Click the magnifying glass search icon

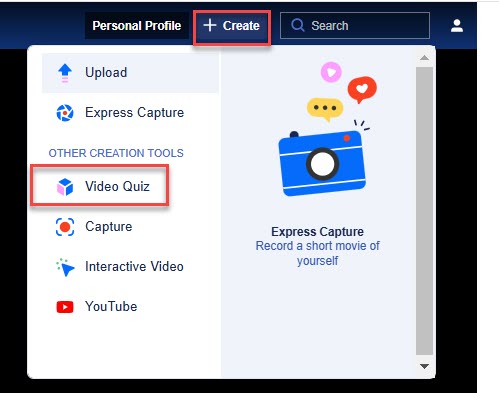pos(298,25)
